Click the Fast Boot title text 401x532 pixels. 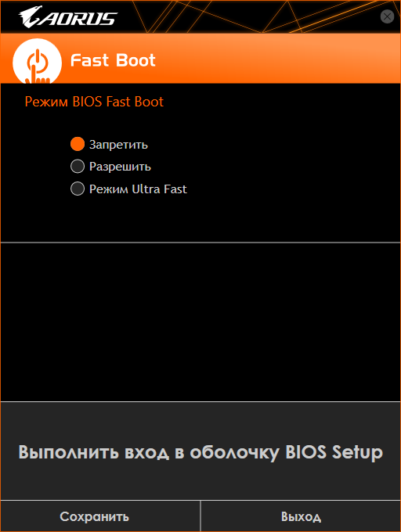point(113,60)
